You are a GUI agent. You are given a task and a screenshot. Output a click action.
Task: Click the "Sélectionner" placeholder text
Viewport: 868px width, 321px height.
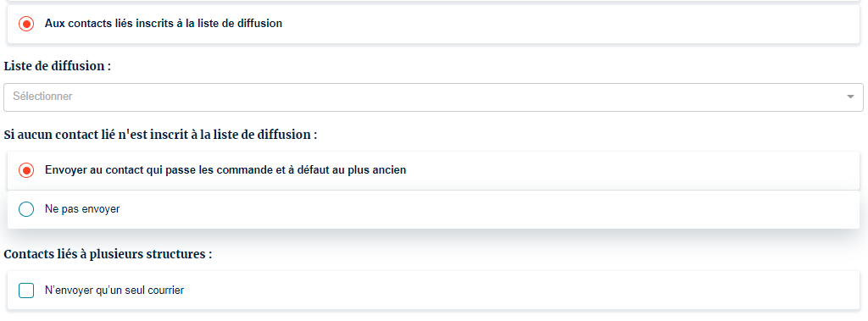42,97
